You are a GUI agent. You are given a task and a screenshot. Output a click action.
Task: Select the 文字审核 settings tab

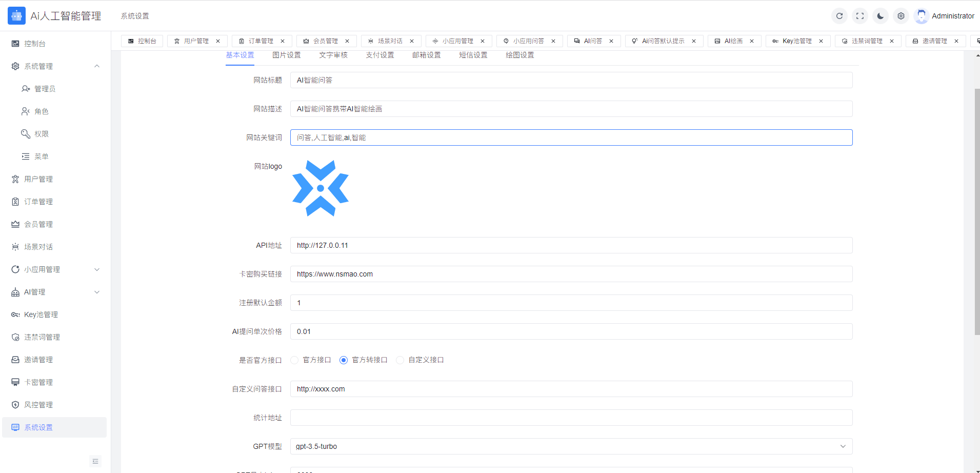coord(333,55)
